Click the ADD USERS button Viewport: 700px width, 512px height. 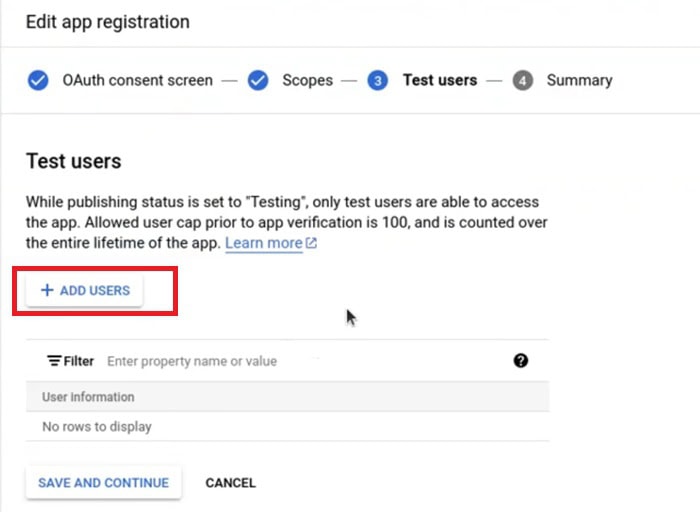tap(84, 291)
